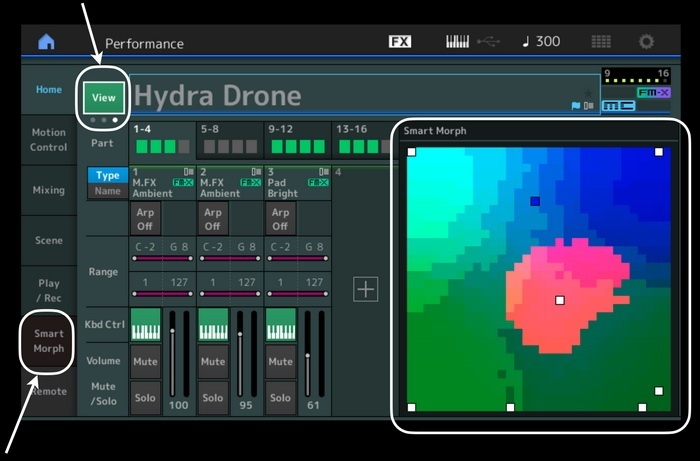This screenshot has height=461, width=700.
Task: Select the Parts 5-8 group
Action: pyautogui.click(x=230, y=140)
